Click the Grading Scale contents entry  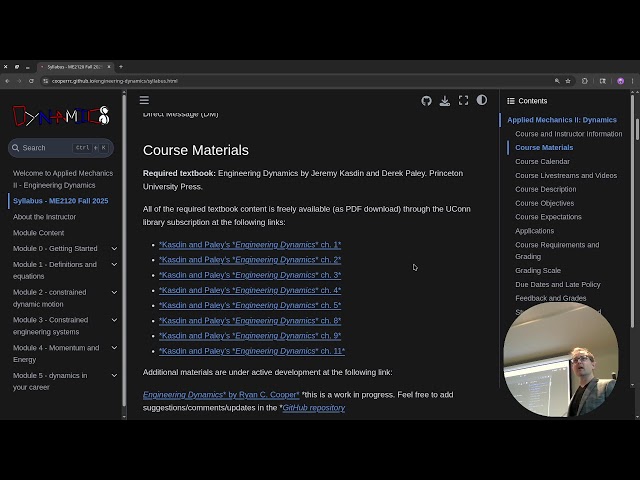tap(538, 270)
